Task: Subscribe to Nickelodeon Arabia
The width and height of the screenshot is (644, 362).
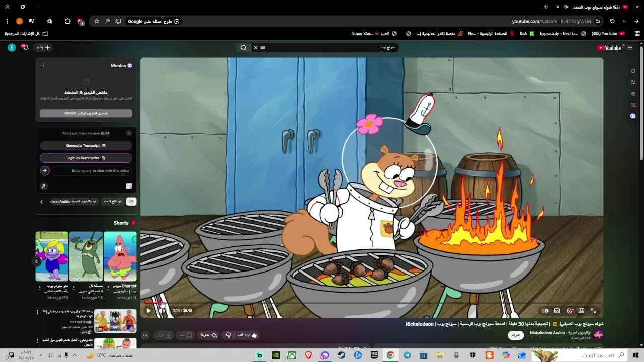Action: point(516,335)
